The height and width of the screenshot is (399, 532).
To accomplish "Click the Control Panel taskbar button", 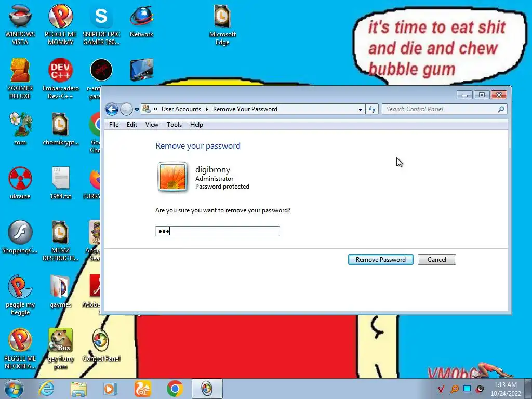I will (x=207, y=389).
